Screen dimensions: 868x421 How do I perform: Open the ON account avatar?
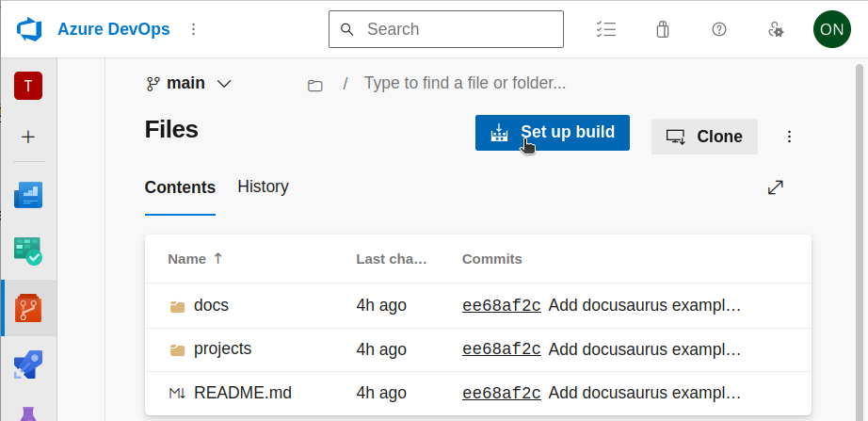click(831, 29)
